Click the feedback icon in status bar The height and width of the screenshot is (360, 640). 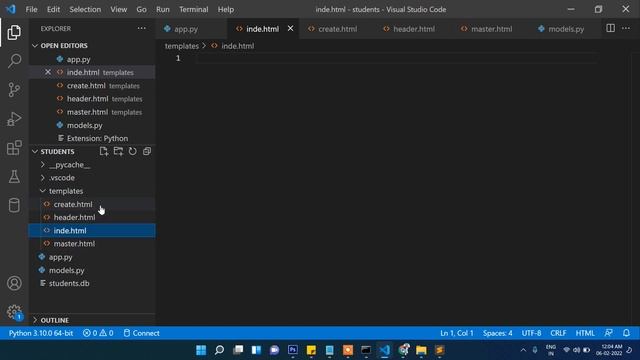[x=608, y=333]
